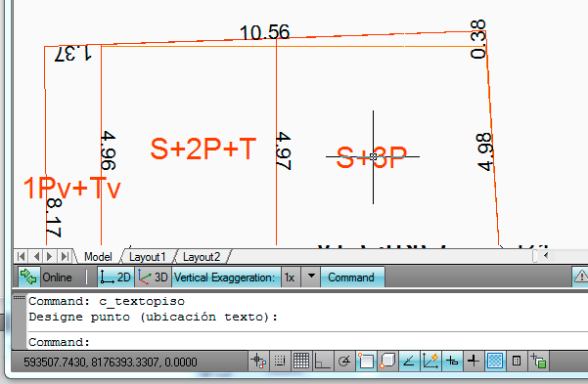Toggle Grid Display icon
The height and width of the screenshot is (384, 588).
click(301, 362)
